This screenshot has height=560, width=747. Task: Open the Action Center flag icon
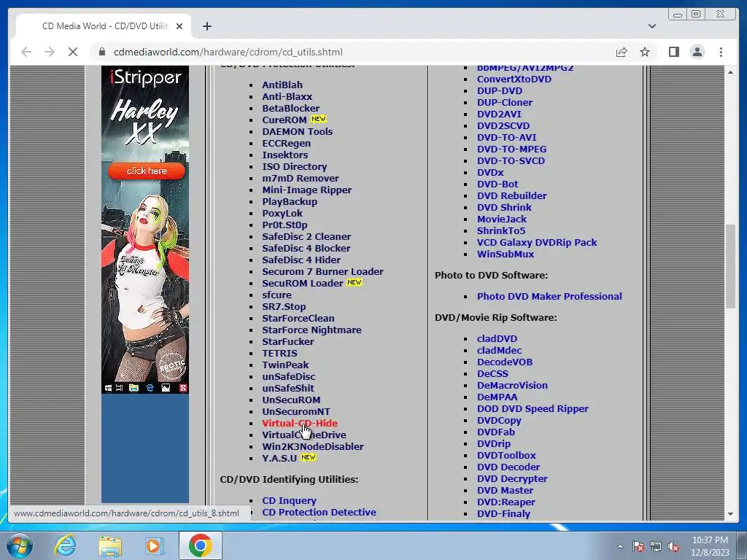(x=638, y=547)
